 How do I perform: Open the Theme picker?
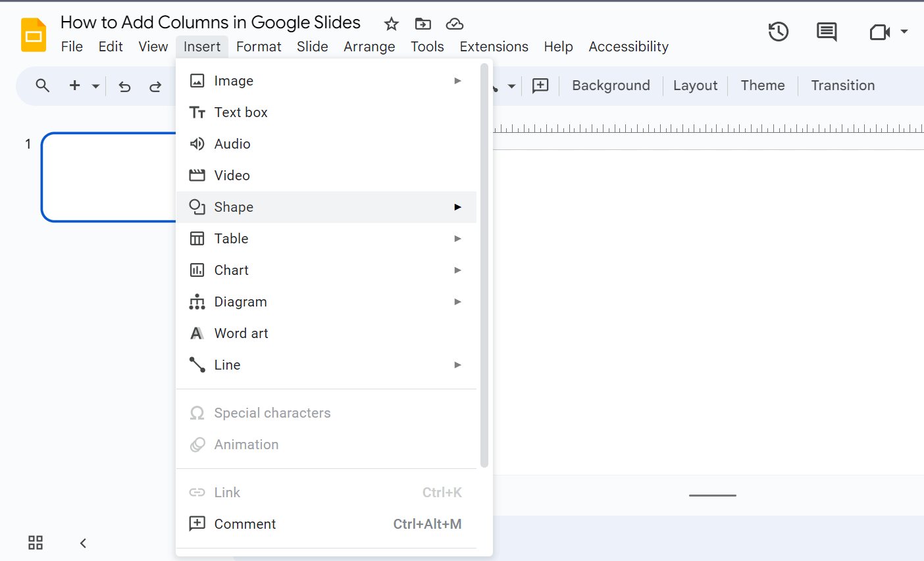762,85
